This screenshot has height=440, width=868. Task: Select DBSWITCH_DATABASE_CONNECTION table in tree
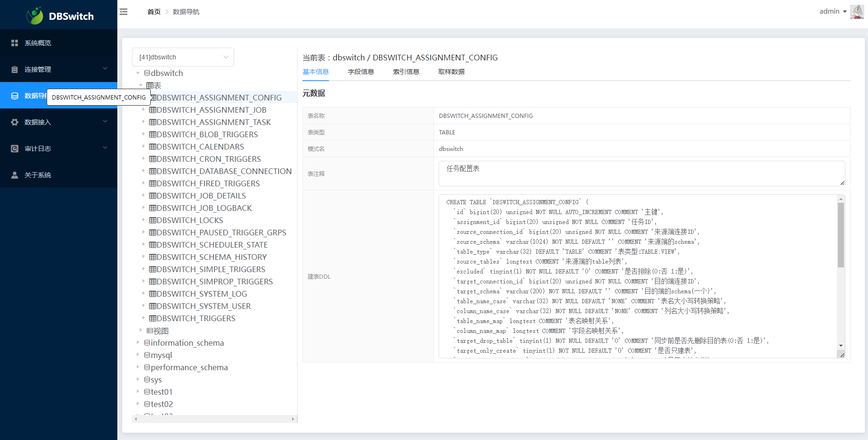click(224, 171)
